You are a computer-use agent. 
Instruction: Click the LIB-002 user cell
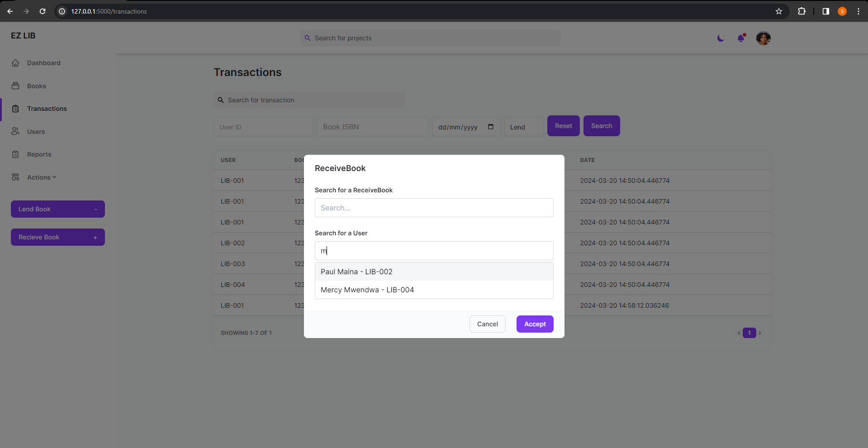point(232,243)
